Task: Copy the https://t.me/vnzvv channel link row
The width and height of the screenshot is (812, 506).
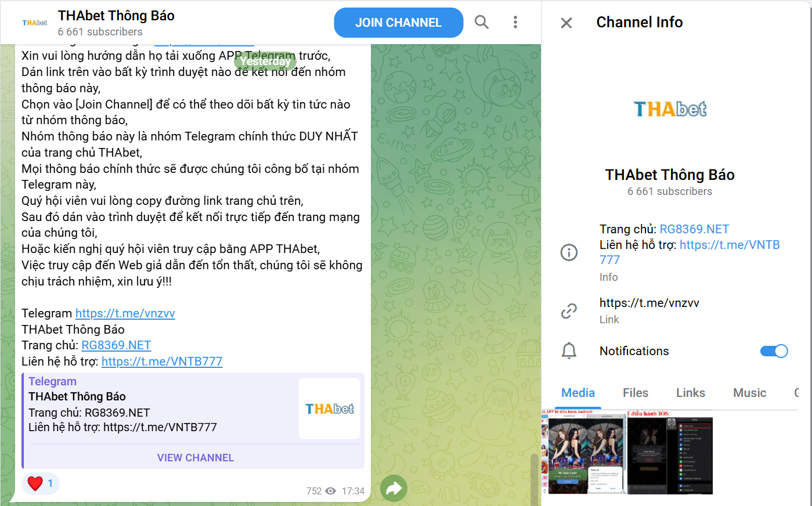Action: pyautogui.click(x=670, y=311)
